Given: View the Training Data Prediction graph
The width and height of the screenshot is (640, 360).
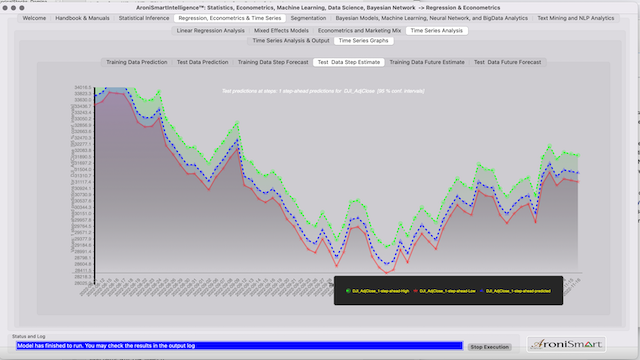Looking at the screenshot, I should pos(137,62).
